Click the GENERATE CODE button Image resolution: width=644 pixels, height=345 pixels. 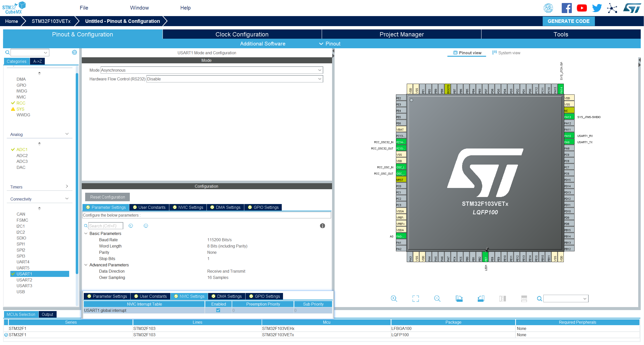pos(568,21)
